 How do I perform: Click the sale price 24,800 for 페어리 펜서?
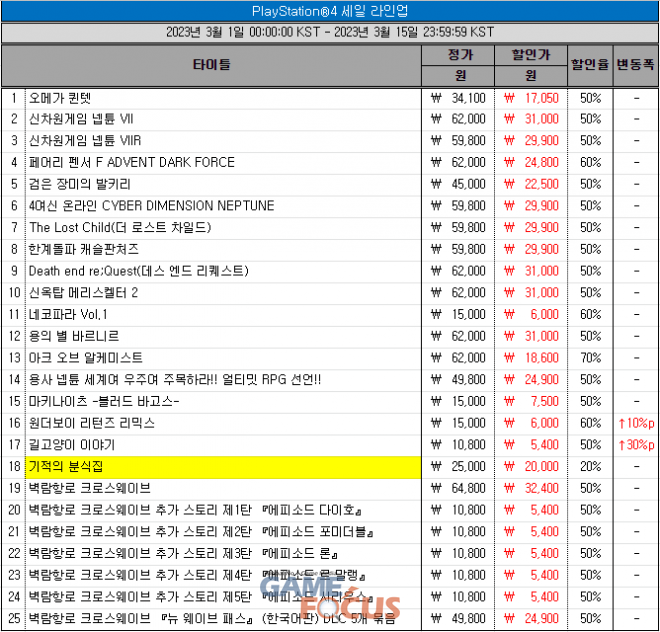point(542,163)
